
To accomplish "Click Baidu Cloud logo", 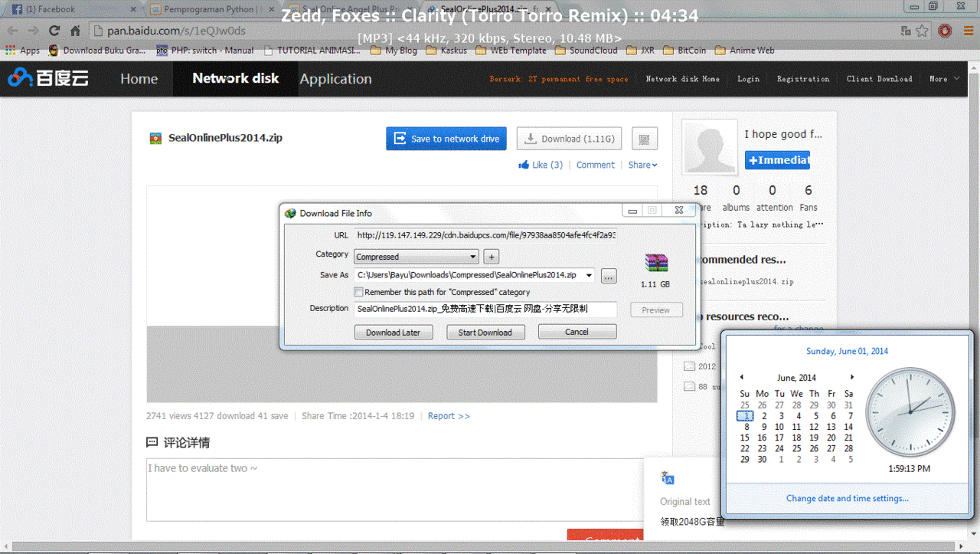I will 48,78.
